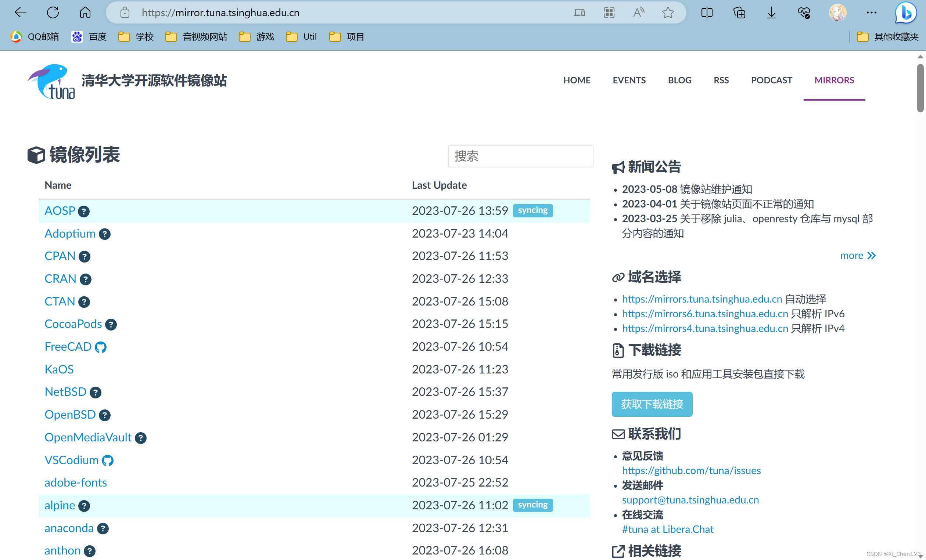Show help for NetBSD question mark icon

tap(96, 393)
